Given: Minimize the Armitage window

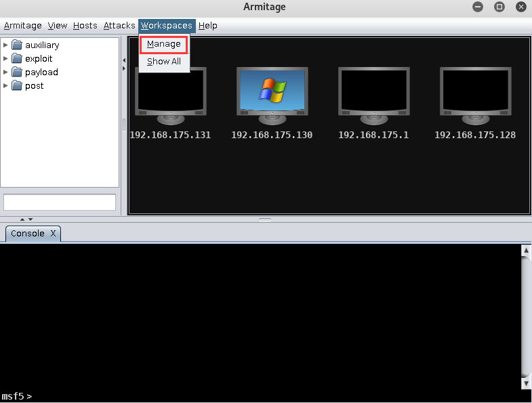Looking at the screenshot, I should (478, 7).
